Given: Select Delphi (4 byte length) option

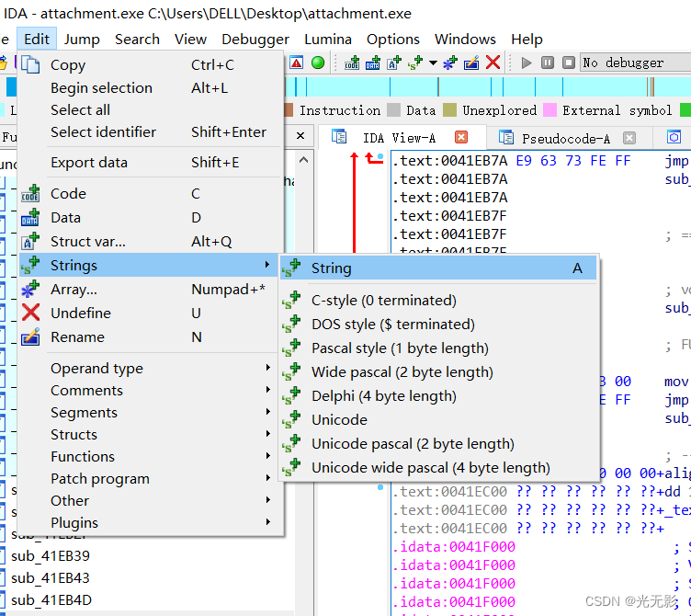Looking at the screenshot, I should [x=438, y=395].
